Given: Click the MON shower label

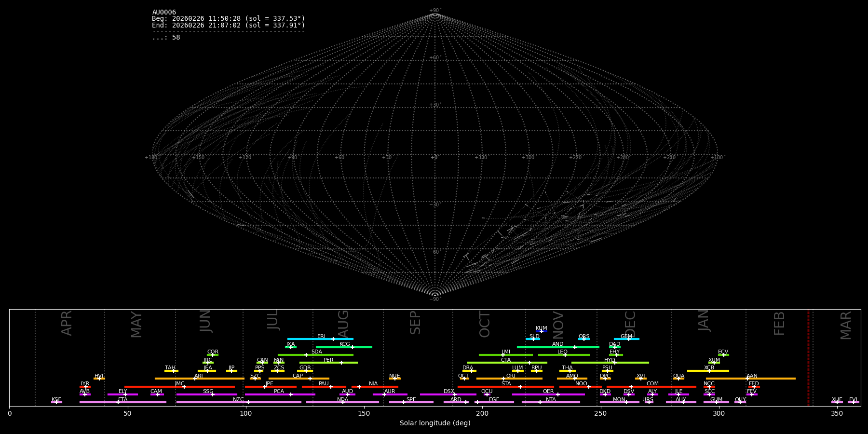Looking at the screenshot, I should [619, 400].
